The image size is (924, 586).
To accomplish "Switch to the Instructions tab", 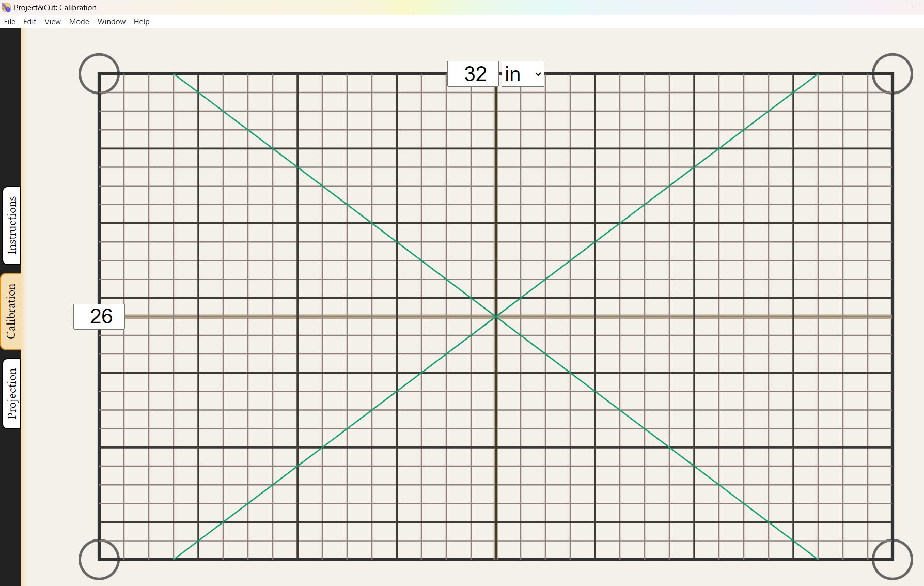I will pyautogui.click(x=11, y=226).
